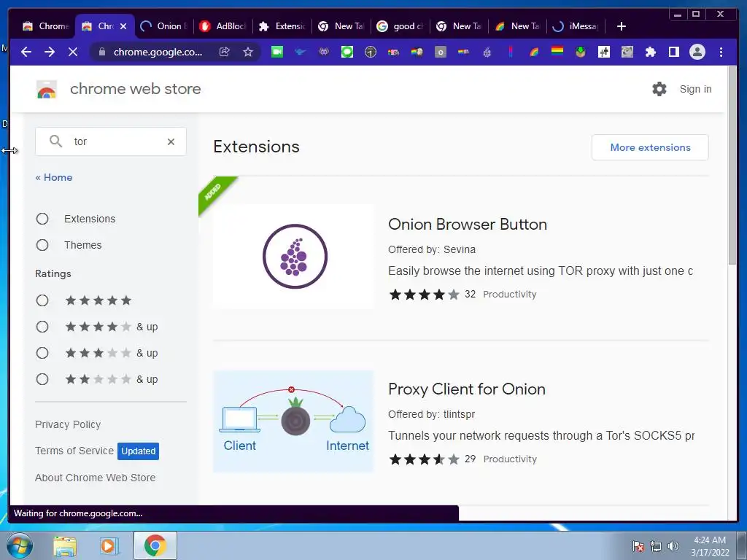
Task: Click the Sign in link
Action: click(x=695, y=89)
